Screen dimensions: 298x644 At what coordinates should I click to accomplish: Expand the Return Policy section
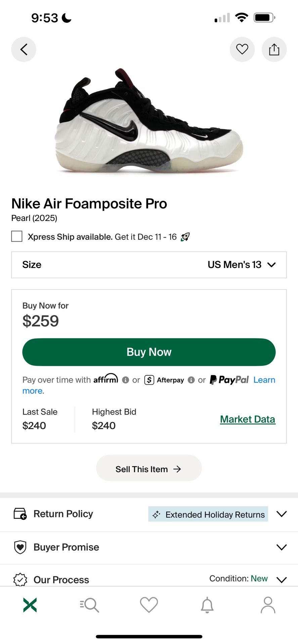coord(281,514)
